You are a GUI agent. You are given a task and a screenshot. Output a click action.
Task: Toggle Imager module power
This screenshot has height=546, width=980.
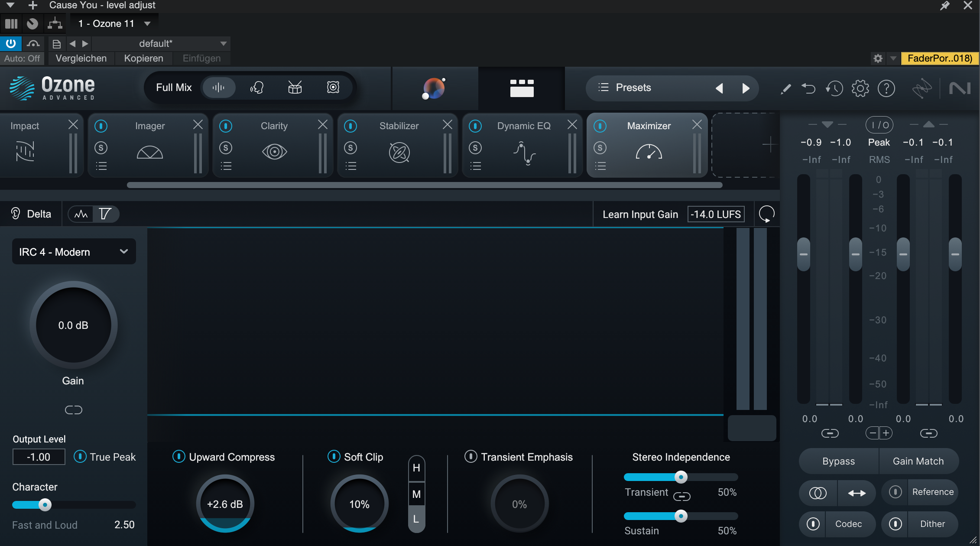(x=101, y=126)
